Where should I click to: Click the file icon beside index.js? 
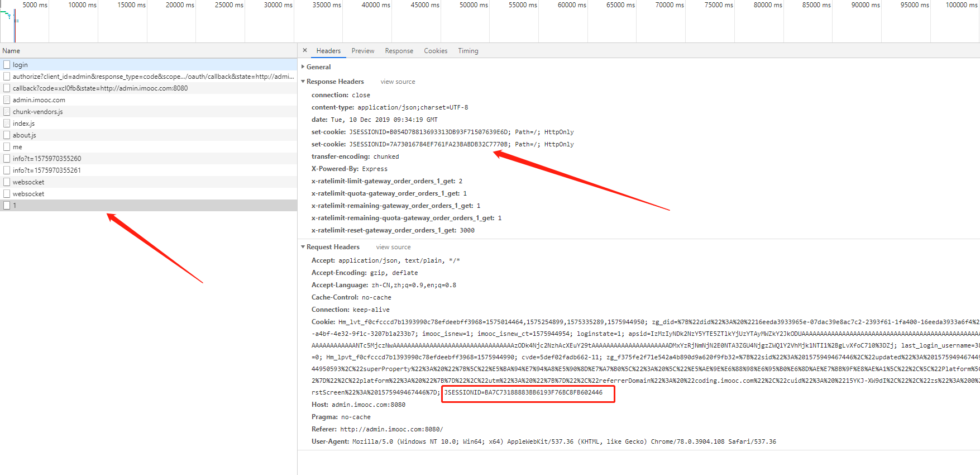pyautogui.click(x=7, y=123)
